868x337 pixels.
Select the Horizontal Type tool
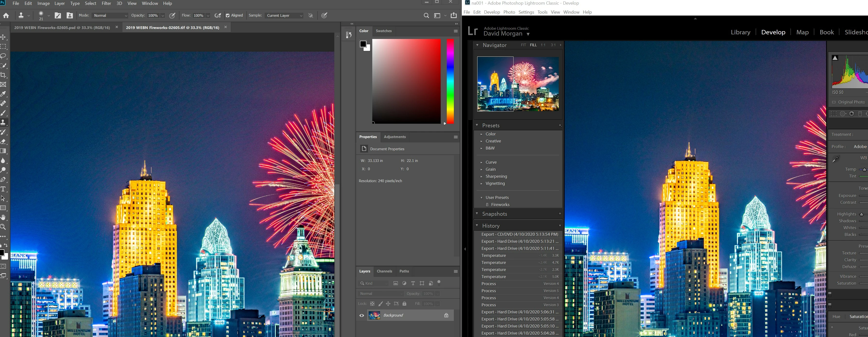[x=3, y=189]
